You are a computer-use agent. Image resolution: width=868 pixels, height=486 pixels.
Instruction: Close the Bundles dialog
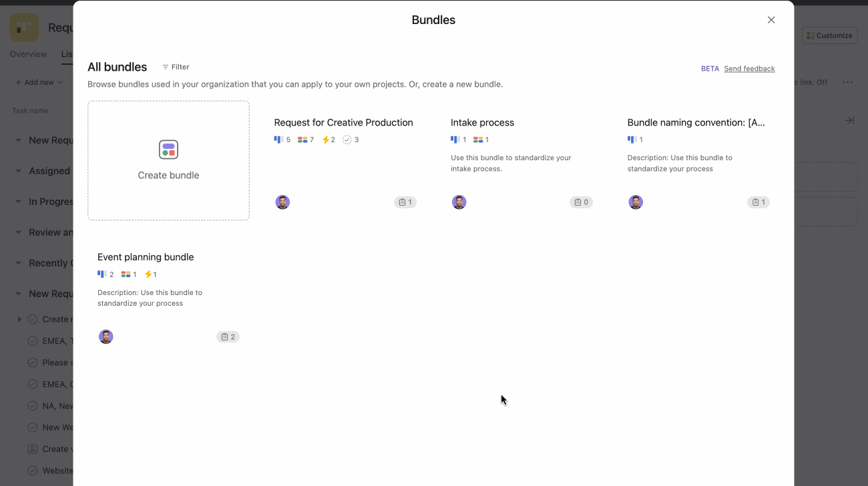tap(771, 20)
